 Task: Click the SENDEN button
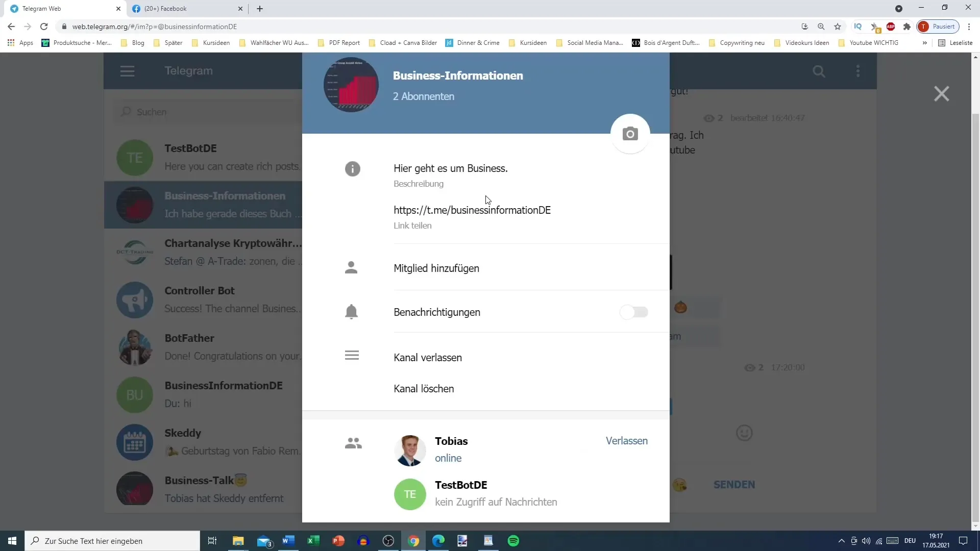tap(734, 485)
